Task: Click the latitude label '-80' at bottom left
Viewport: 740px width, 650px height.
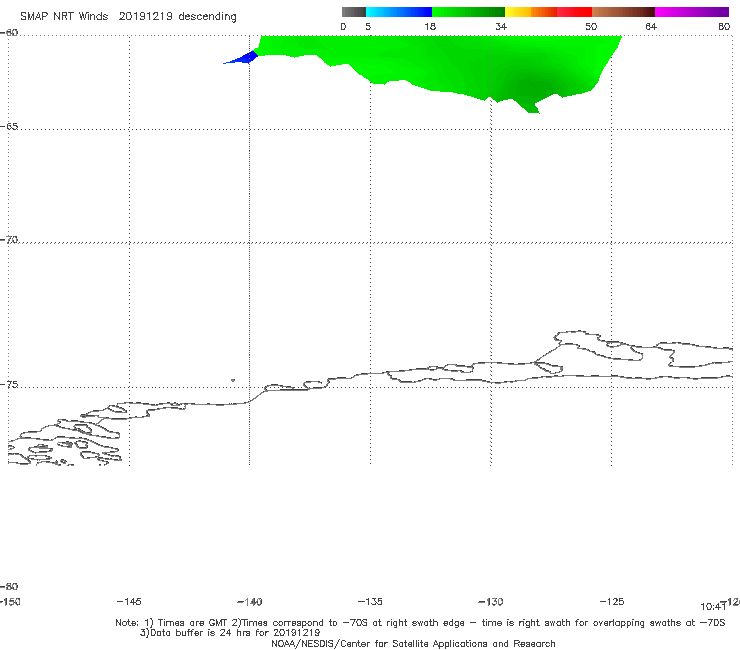Action: coord(9,586)
